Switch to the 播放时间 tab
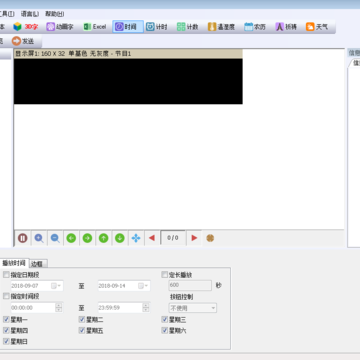This screenshot has width=360, height=360. 14,263
